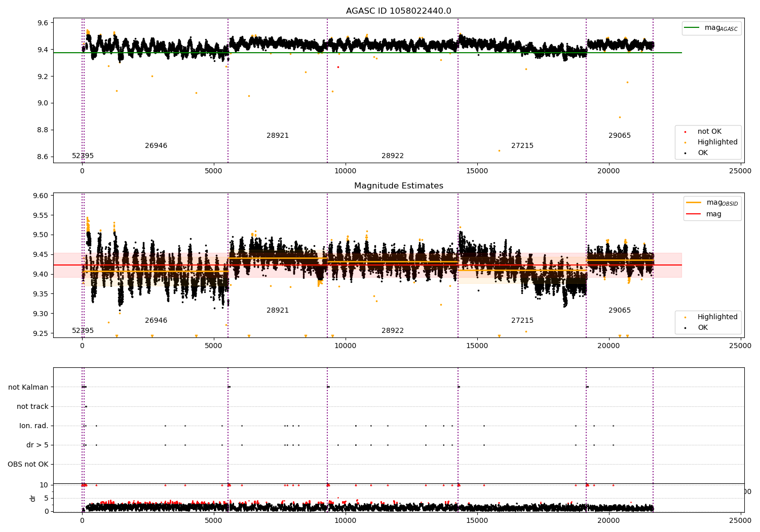Click y-axis tick 9.30 in Magnitude Estimates plot
The height and width of the screenshot is (532, 760).
pyautogui.click(x=41, y=314)
